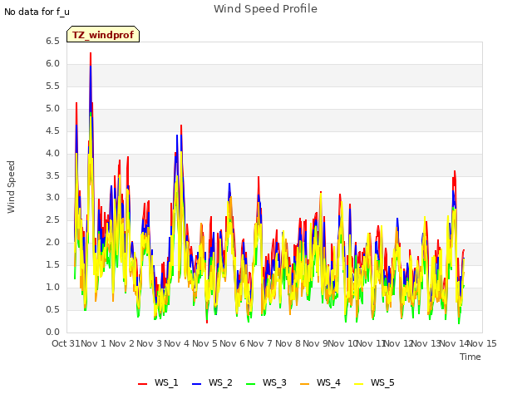This screenshot has height=399, width=532.
Task: Click the 6.0 y-axis tick label
Action: pyautogui.click(x=52, y=64)
